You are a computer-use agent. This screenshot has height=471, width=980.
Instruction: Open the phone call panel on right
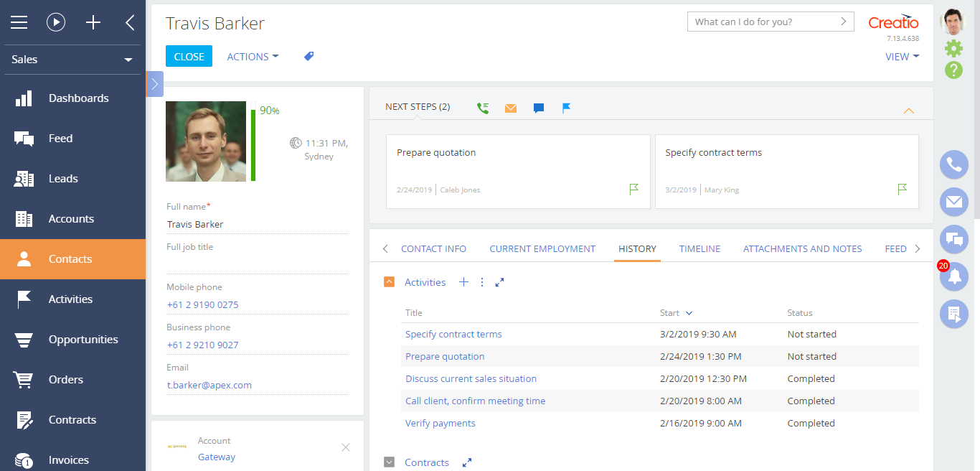pyautogui.click(x=953, y=165)
